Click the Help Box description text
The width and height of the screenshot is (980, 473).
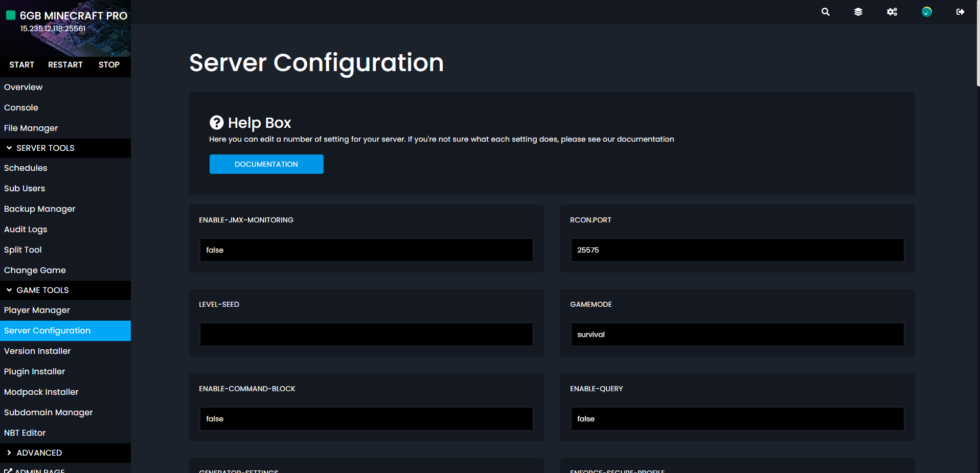click(x=442, y=139)
